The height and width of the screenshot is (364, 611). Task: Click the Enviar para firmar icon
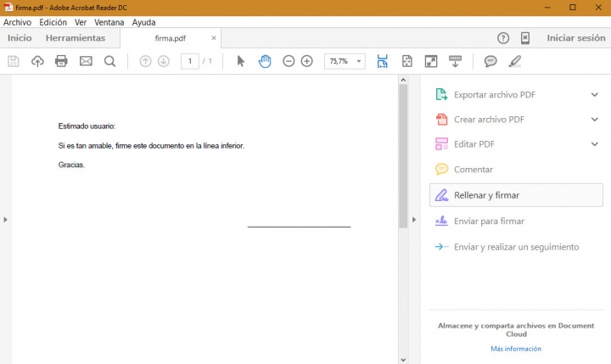coord(441,221)
